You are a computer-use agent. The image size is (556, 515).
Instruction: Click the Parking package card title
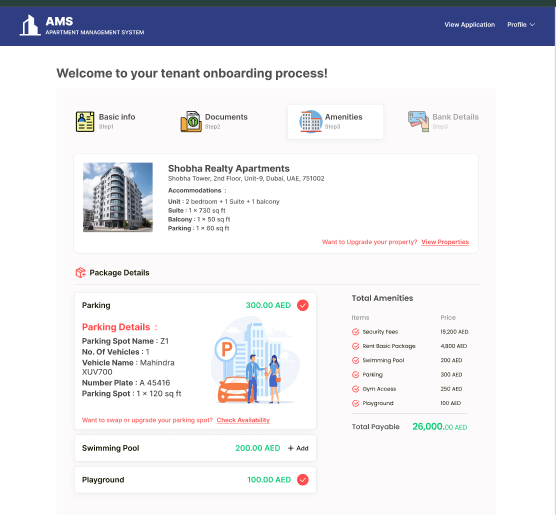point(96,305)
